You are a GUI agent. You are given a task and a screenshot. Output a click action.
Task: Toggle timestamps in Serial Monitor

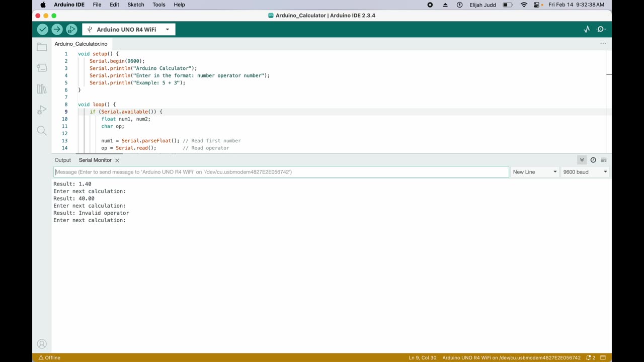[593, 160]
